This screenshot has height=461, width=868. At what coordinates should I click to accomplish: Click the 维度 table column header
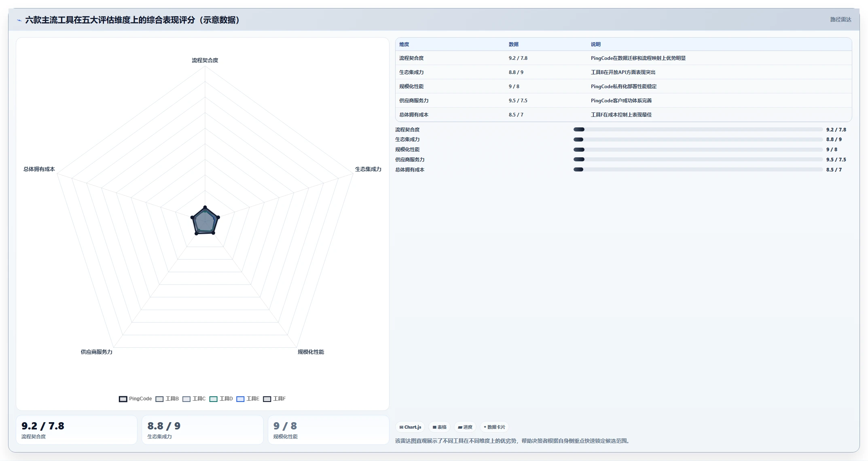[404, 44]
